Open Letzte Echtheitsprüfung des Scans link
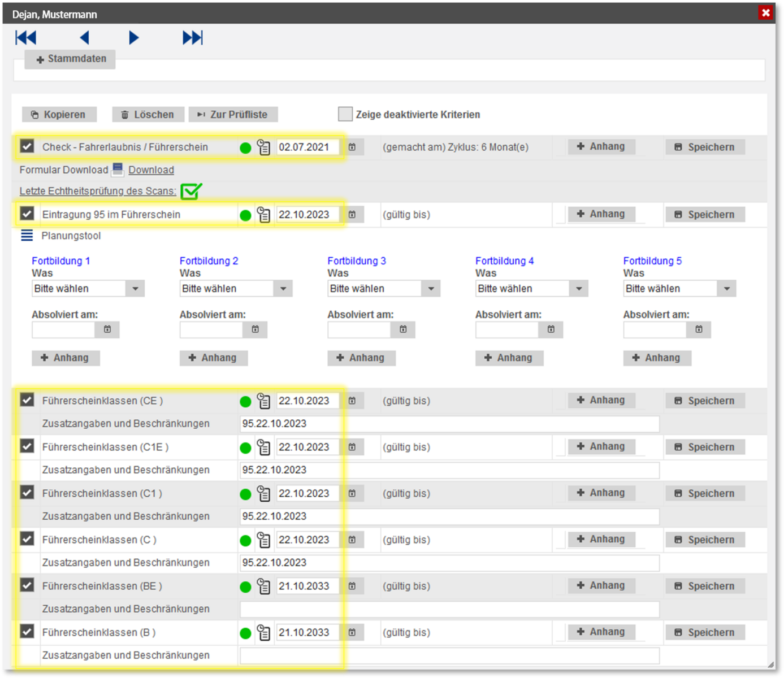784x678 pixels. [x=98, y=191]
